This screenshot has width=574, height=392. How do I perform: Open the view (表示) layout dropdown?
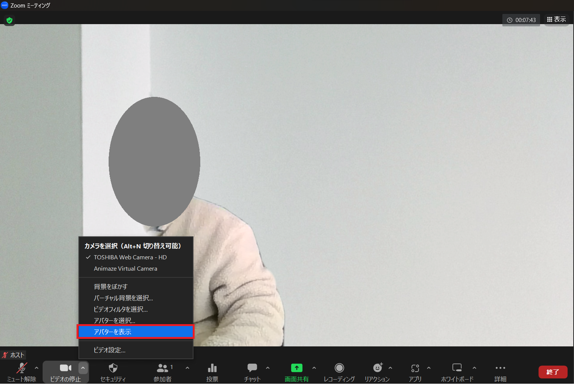tap(556, 20)
